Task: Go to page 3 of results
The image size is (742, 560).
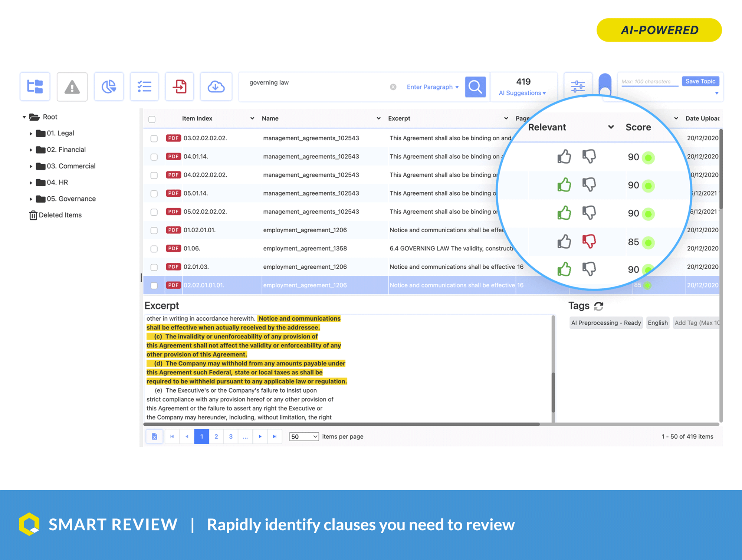Action: click(x=231, y=436)
